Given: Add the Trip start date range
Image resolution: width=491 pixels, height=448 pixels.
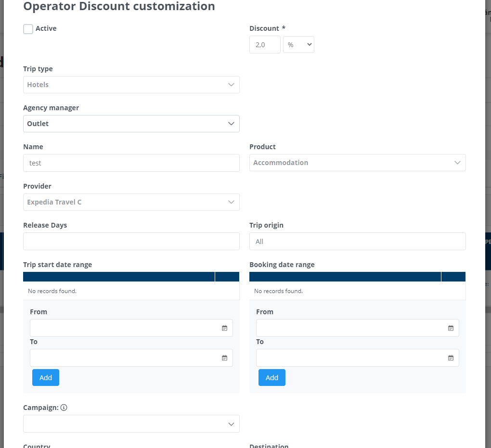Looking at the screenshot, I should (46, 378).
